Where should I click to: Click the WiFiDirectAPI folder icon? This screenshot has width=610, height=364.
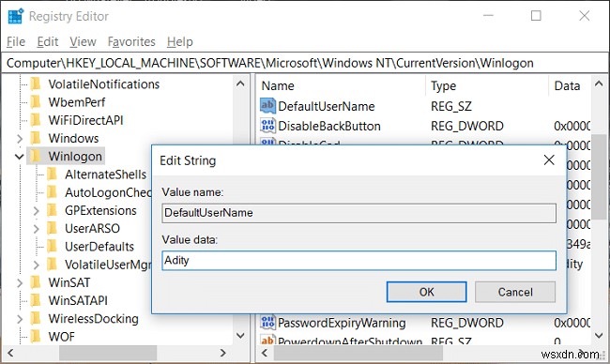coord(36,120)
